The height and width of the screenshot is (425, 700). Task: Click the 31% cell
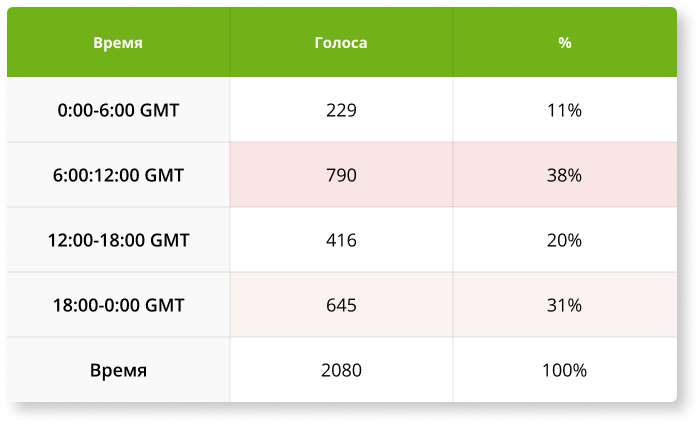(565, 305)
